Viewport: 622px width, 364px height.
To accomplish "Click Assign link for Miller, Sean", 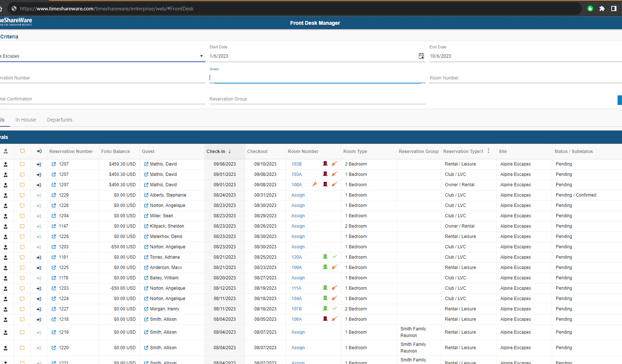I will click(298, 216).
